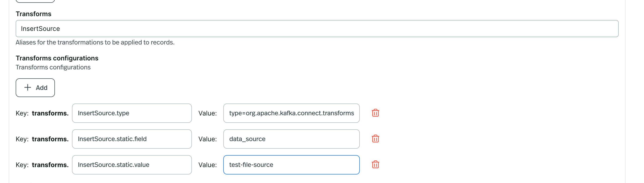Screen dimensions: 644x183
Task: Click the Transforms field label
Action: (x=33, y=14)
